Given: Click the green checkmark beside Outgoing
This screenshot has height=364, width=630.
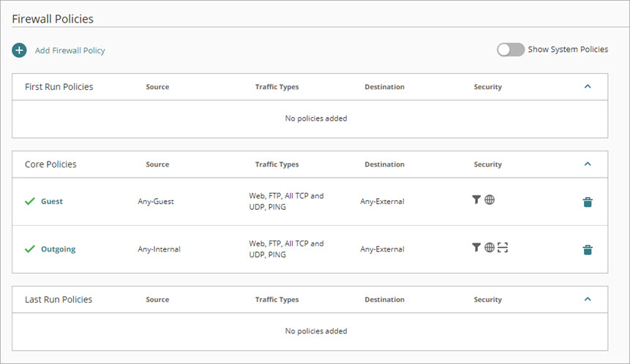Looking at the screenshot, I should tap(30, 249).
